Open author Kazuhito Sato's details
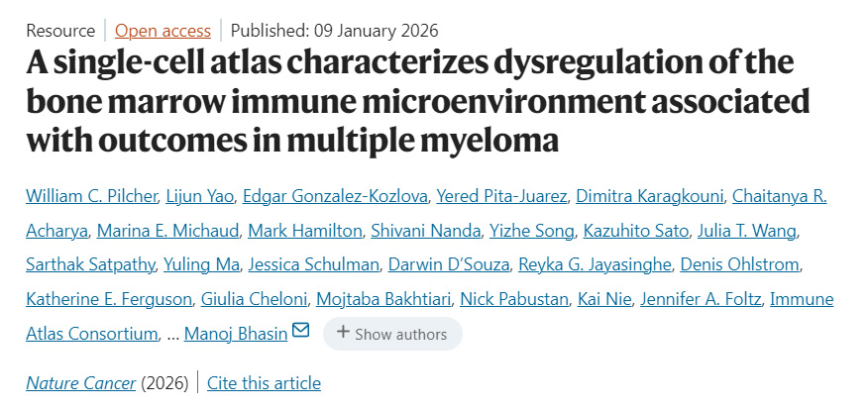The width and height of the screenshot is (868, 409). point(629,232)
